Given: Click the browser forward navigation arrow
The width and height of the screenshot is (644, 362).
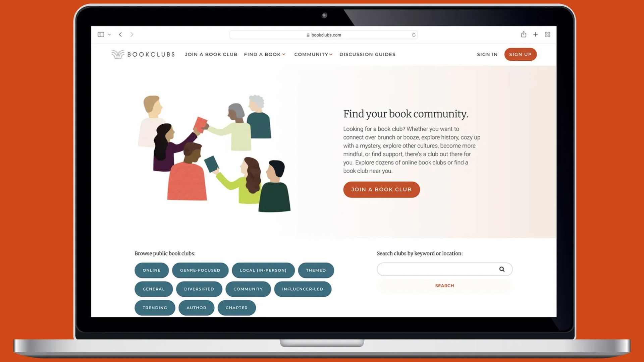Looking at the screenshot, I should [x=132, y=35].
